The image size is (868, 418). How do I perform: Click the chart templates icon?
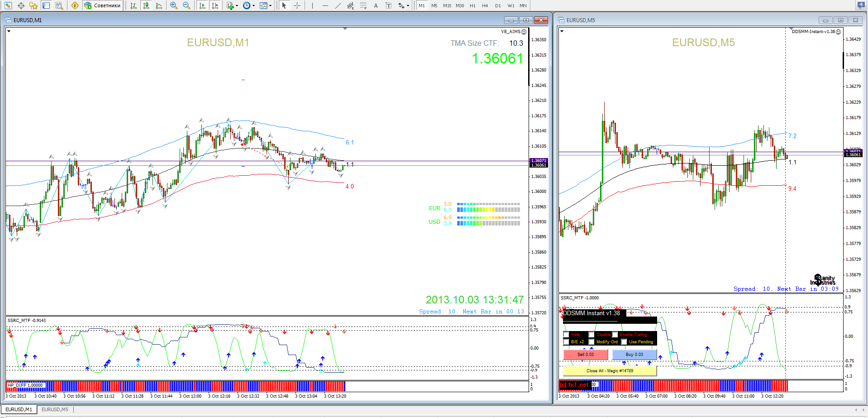[x=263, y=5]
